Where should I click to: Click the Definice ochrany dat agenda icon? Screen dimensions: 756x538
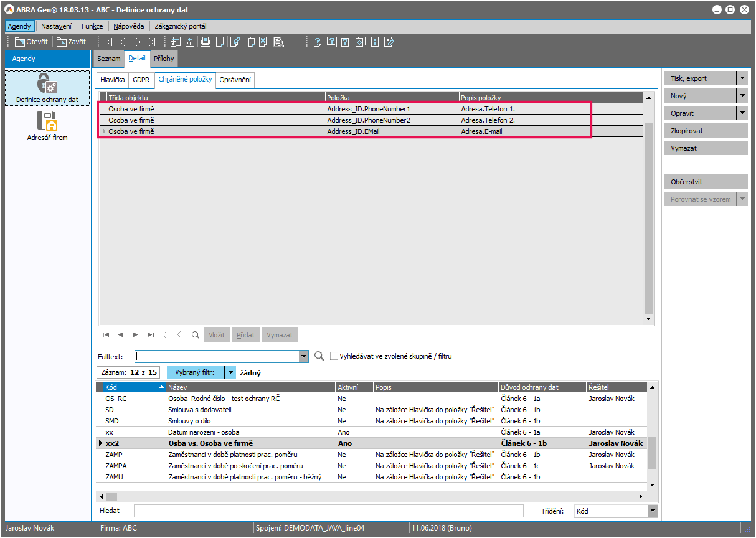(47, 87)
